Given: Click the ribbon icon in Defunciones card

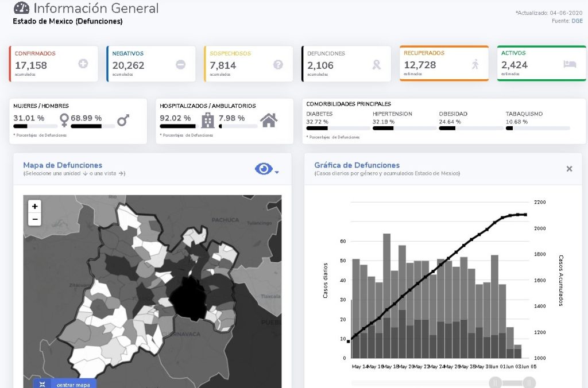Looking at the screenshot, I should (x=376, y=64).
